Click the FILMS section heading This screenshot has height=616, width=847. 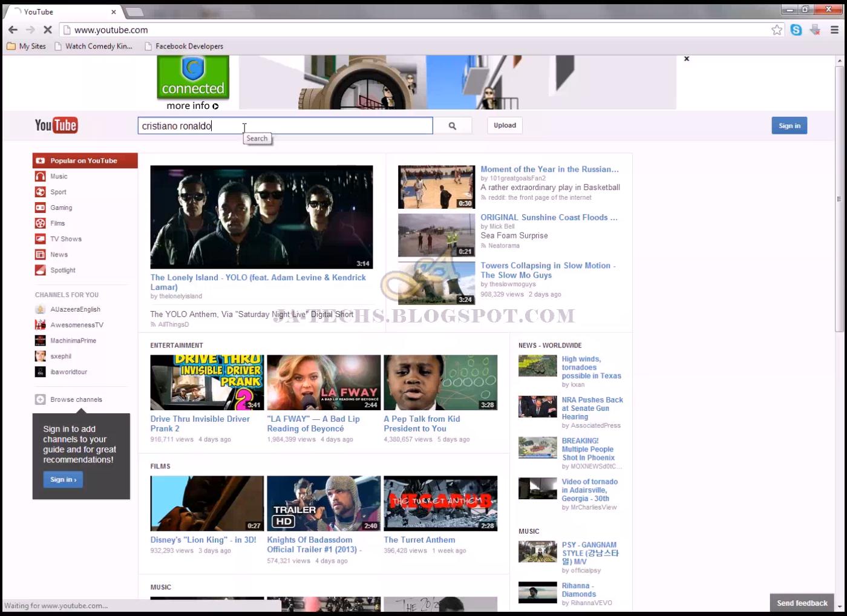point(160,467)
